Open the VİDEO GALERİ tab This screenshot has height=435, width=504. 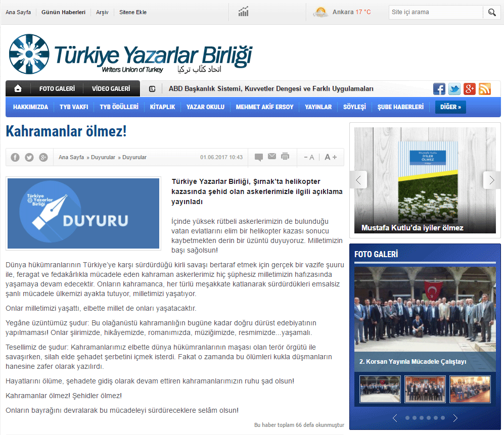[x=111, y=89]
